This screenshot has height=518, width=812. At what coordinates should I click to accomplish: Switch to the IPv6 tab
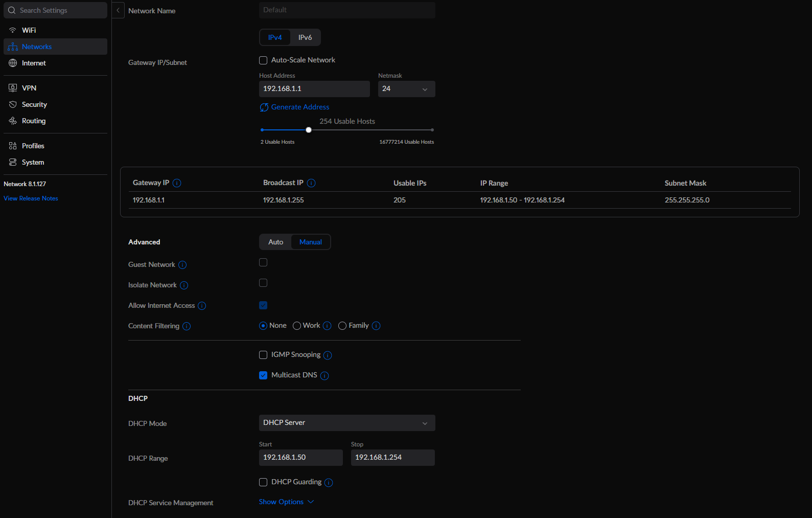pyautogui.click(x=305, y=37)
